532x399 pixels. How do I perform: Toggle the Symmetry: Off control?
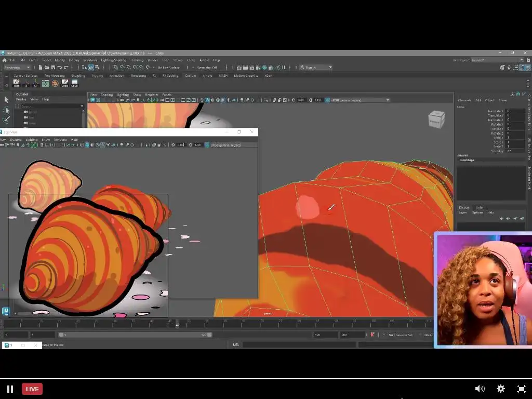click(x=207, y=68)
